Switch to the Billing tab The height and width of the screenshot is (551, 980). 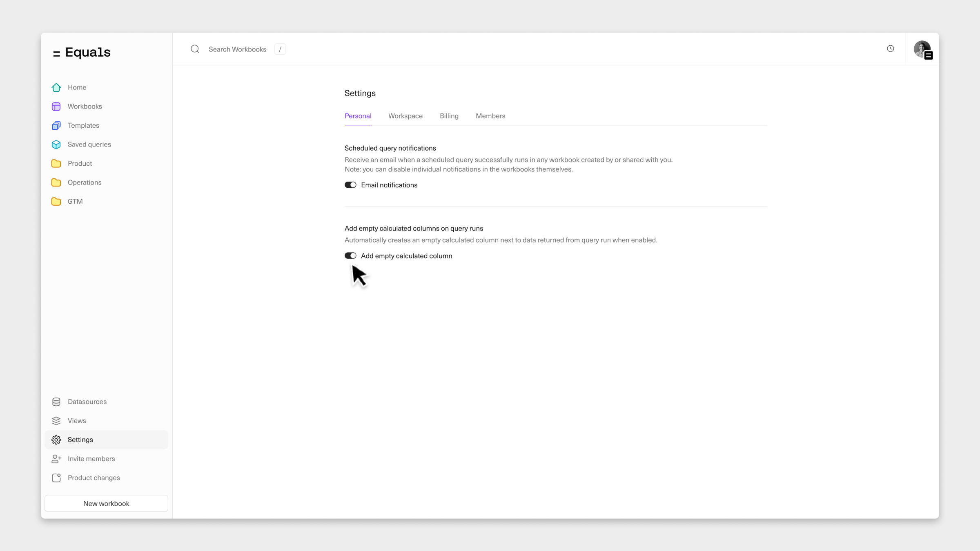pos(449,116)
